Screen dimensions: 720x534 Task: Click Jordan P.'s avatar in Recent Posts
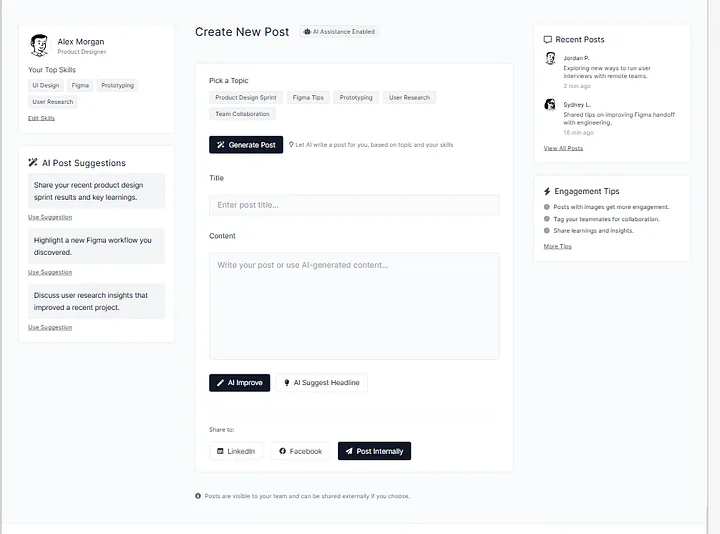(x=550, y=59)
